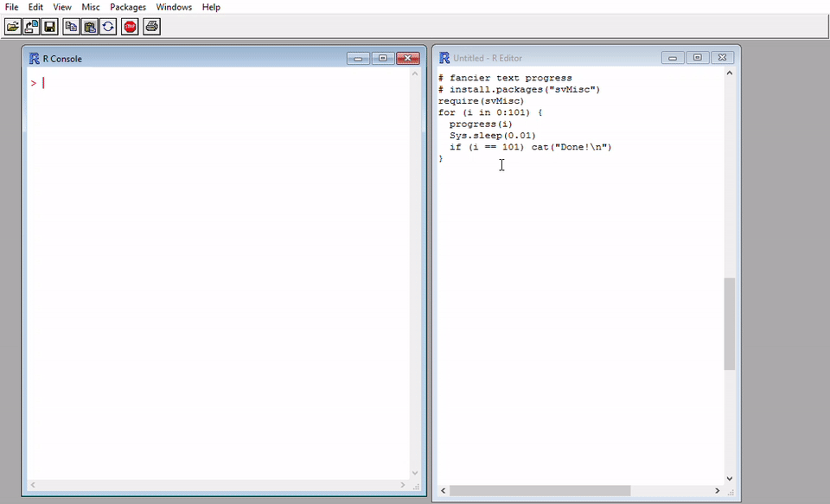
Task: Open the Help menu
Action: [x=211, y=7]
